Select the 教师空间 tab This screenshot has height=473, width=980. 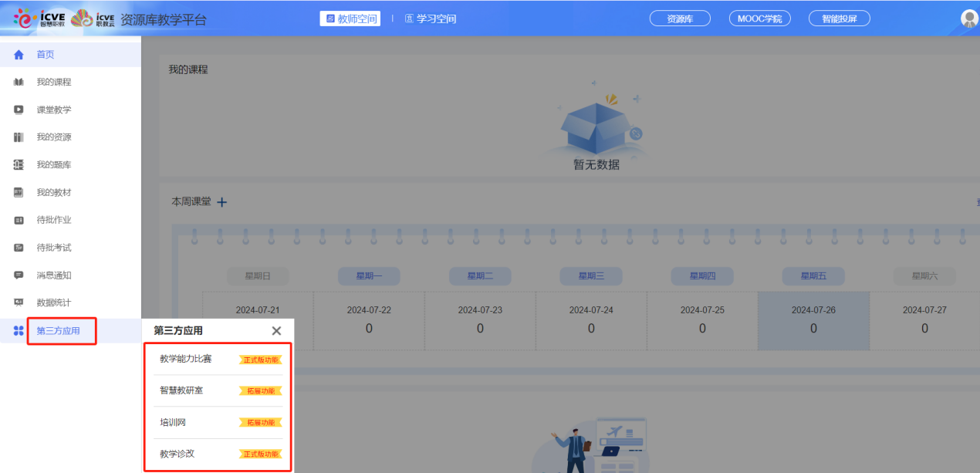pyautogui.click(x=350, y=18)
